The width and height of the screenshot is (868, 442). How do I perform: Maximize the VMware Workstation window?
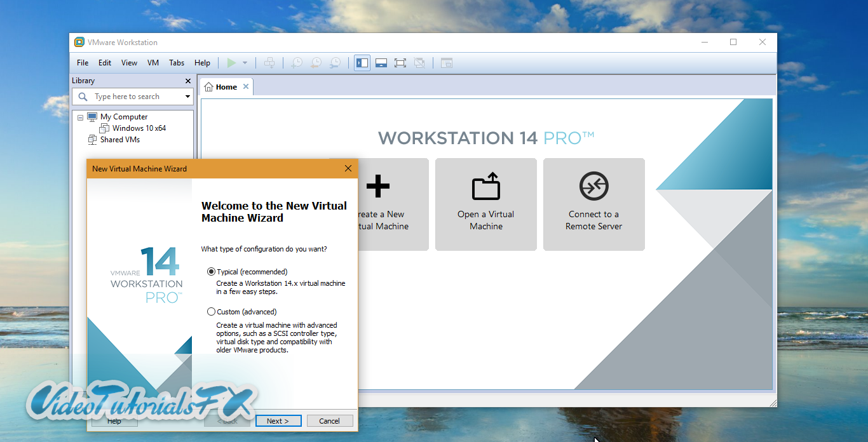[733, 43]
